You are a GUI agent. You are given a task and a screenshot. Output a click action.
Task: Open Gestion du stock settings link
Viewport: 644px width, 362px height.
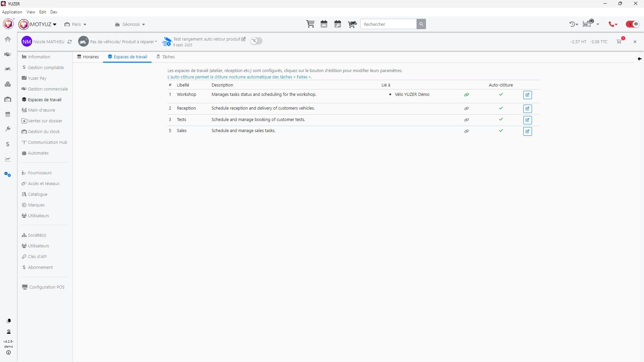pyautogui.click(x=44, y=132)
